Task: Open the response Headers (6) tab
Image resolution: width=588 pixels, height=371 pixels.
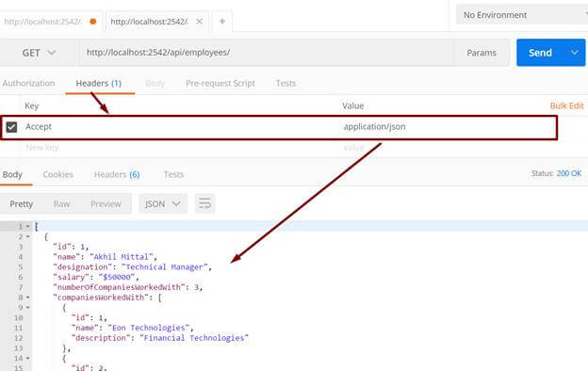Action: 117,174
